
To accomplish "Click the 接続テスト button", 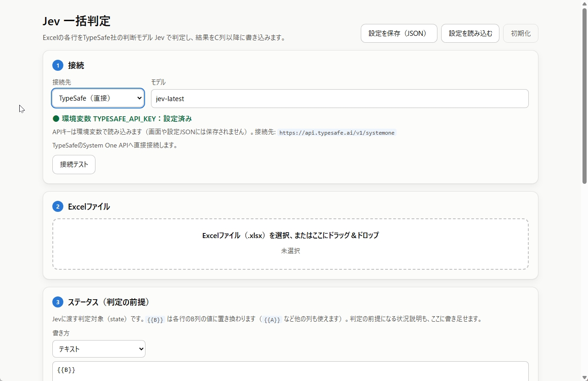I will [x=74, y=165].
